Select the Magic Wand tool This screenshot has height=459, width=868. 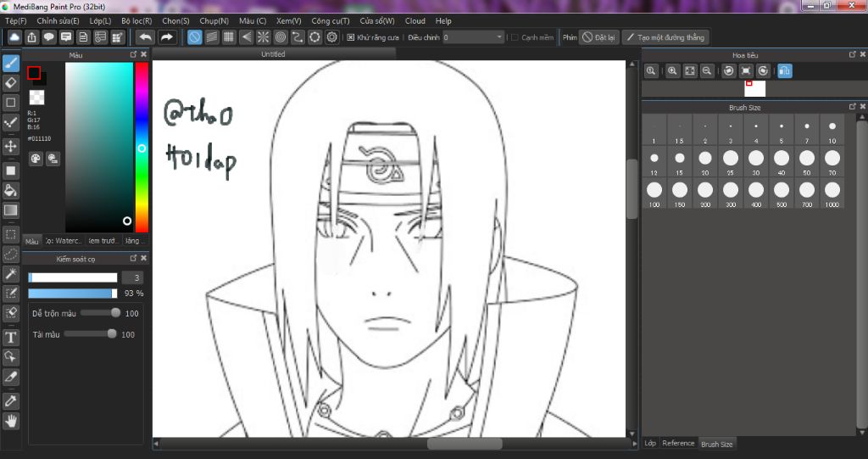coord(10,274)
